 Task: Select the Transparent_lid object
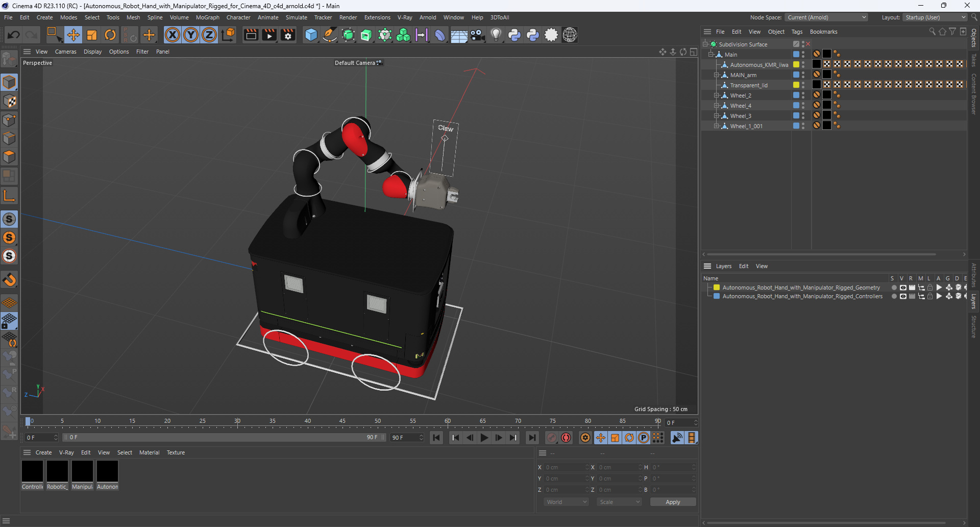[748, 85]
